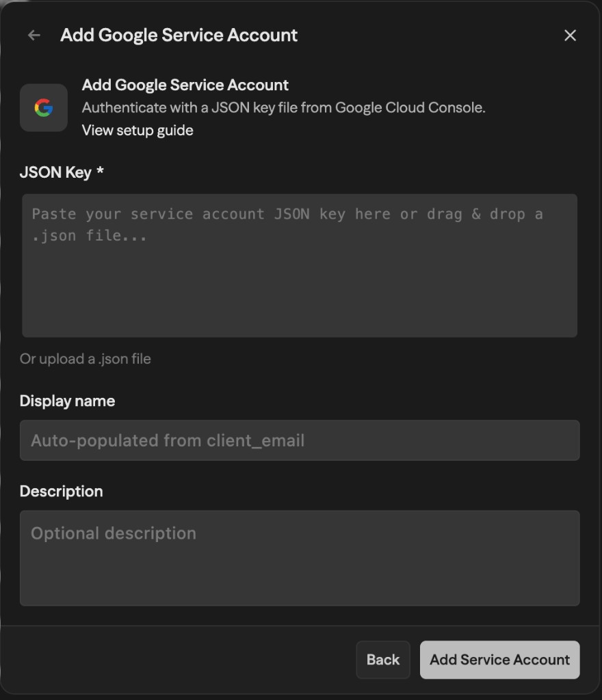The height and width of the screenshot is (700, 602).
Task: Click the Add Google Service Account heading
Action: pyautogui.click(x=185, y=85)
